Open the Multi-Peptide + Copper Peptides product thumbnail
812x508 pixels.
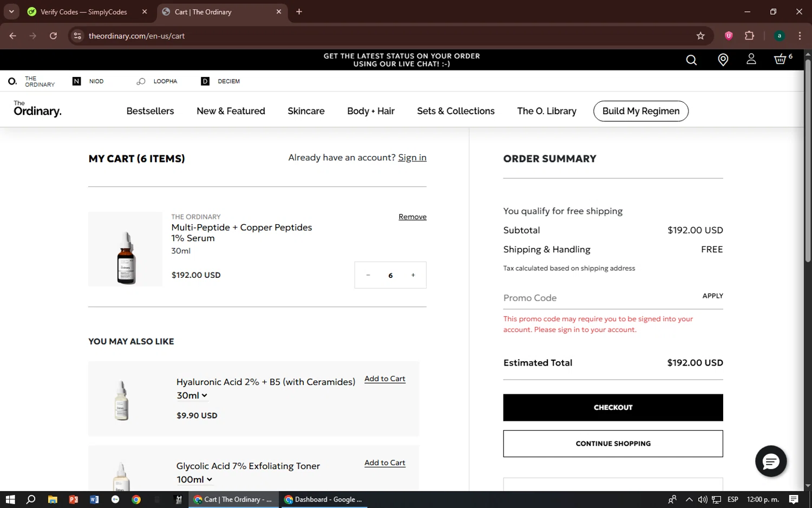coord(125,249)
